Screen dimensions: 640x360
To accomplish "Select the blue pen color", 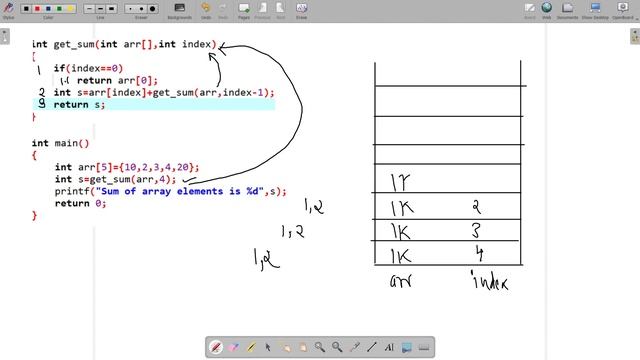I will coord(48,9).
